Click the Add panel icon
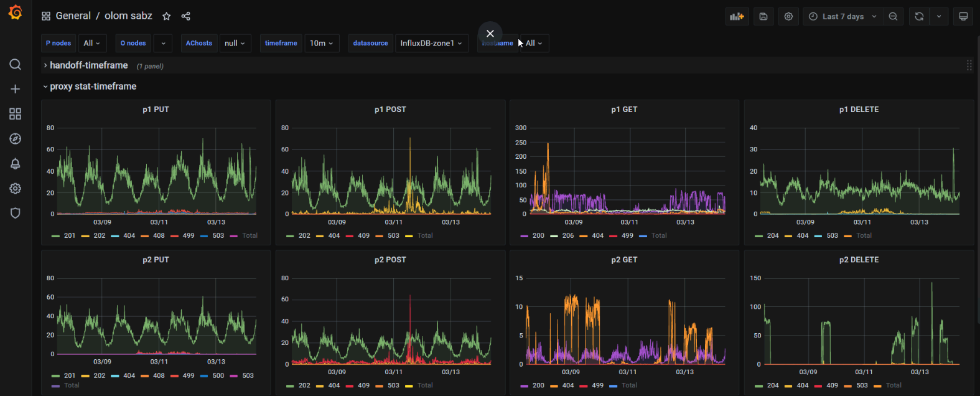The width and height of the screenshot is (980, 396). tap(737, 17)
